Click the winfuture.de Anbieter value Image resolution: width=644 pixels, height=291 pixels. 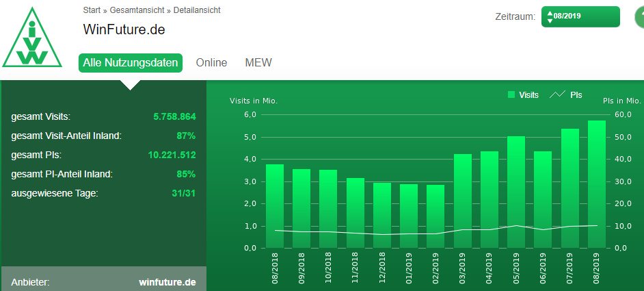tap(167, 283)
